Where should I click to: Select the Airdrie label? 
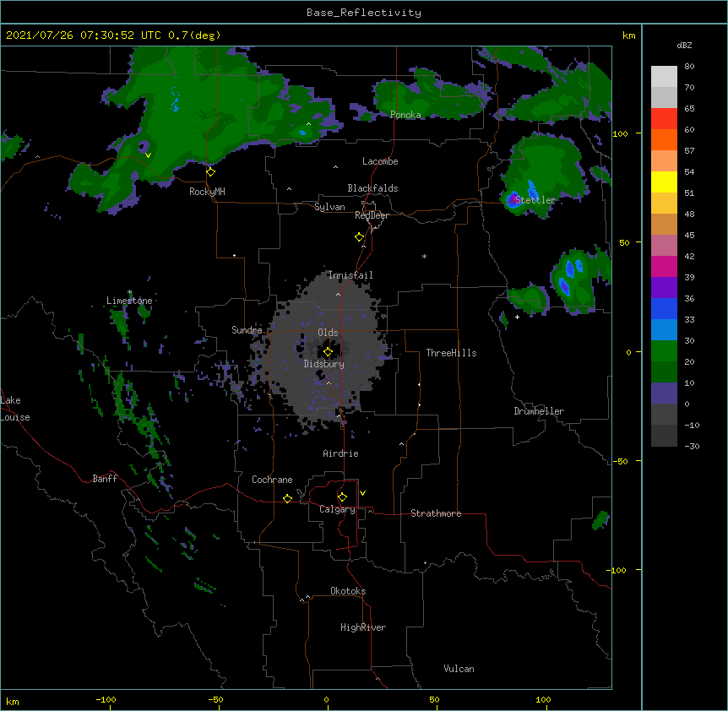click(340, 453)
